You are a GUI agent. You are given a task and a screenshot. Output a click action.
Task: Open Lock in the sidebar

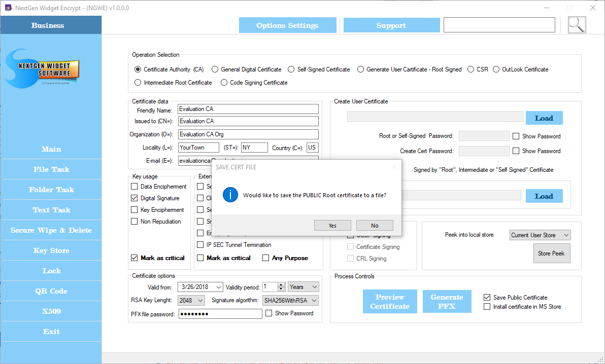point(51,271)
